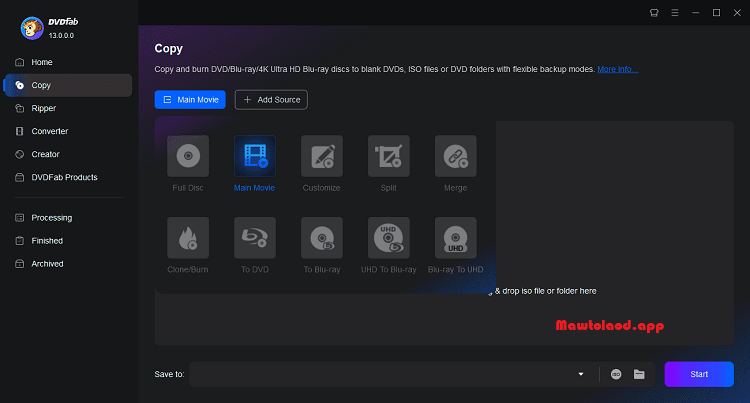Expand the Save to dropdown arrow
Image resolution: width=750 pixels, height=403 pixels.
(x=581, y=374)
